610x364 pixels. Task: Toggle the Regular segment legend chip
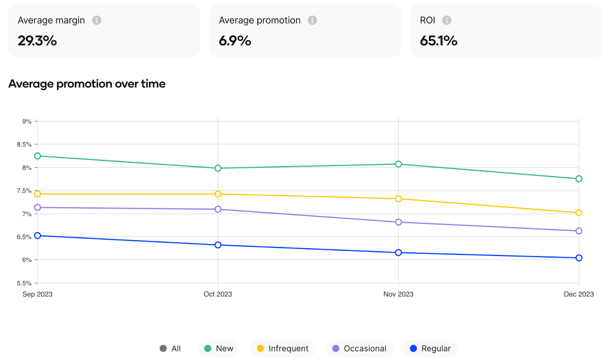430,348
